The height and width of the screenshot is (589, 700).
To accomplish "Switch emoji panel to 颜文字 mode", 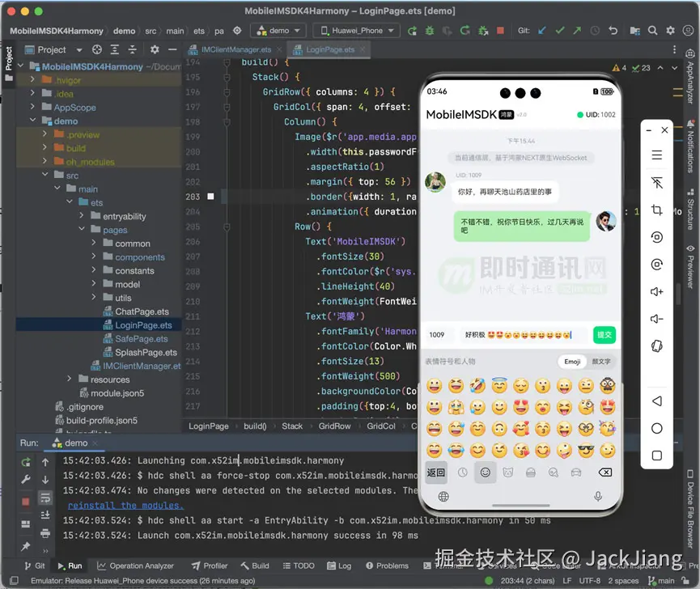I will tap(601, 362).
